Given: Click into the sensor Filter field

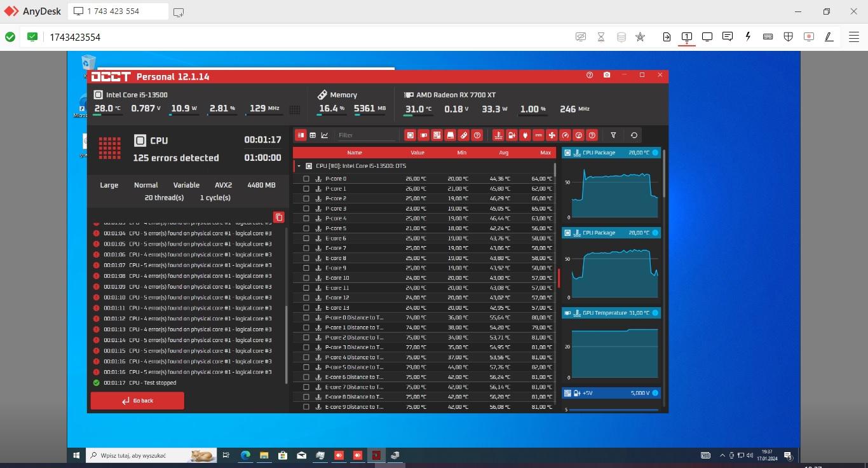Looking at the screenshot, I should (x=365, y=135).
